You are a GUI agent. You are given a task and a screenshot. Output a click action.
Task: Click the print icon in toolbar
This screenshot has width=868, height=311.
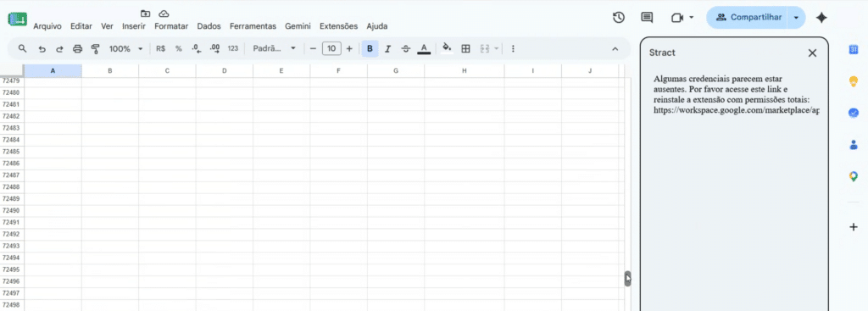coord(77,48)
